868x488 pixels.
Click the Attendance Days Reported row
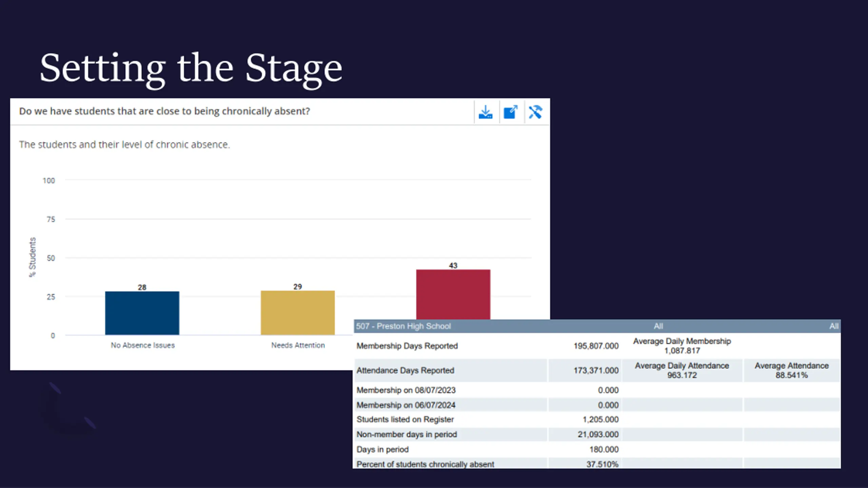pyautogui.click(x=488, y=370)
